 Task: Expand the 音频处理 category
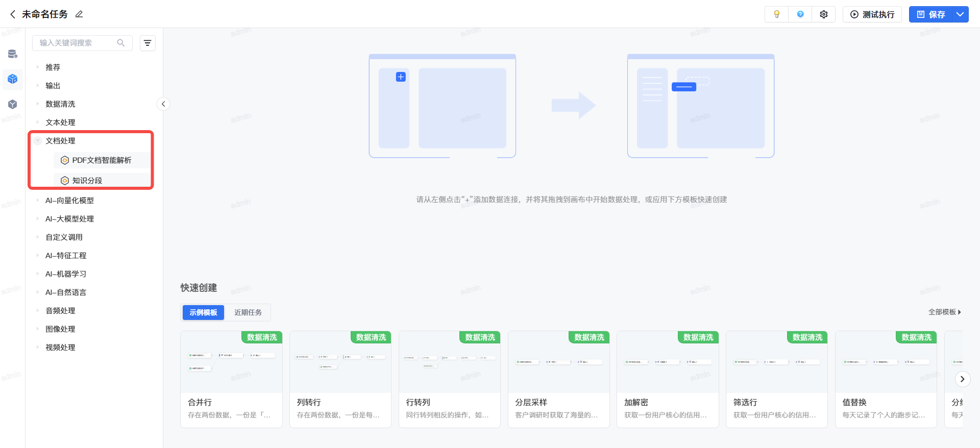pyautogui.click(x=38, y=311)
